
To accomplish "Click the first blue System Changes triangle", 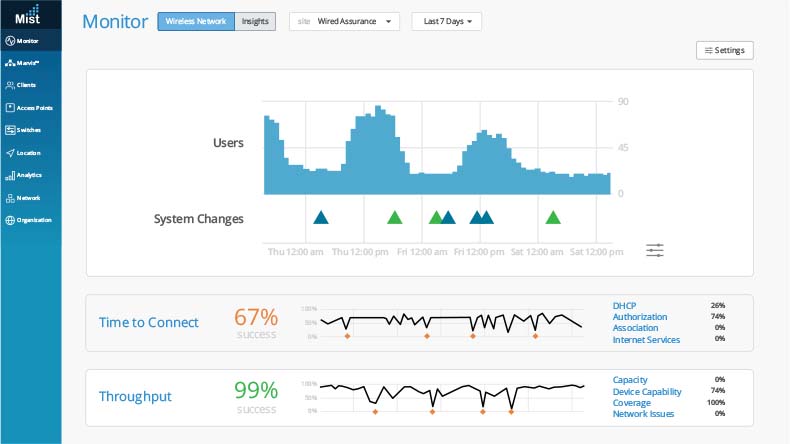I will 320,217.
